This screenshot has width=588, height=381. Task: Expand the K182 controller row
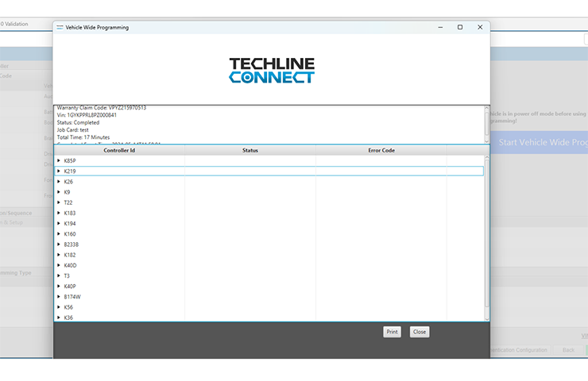59,255
